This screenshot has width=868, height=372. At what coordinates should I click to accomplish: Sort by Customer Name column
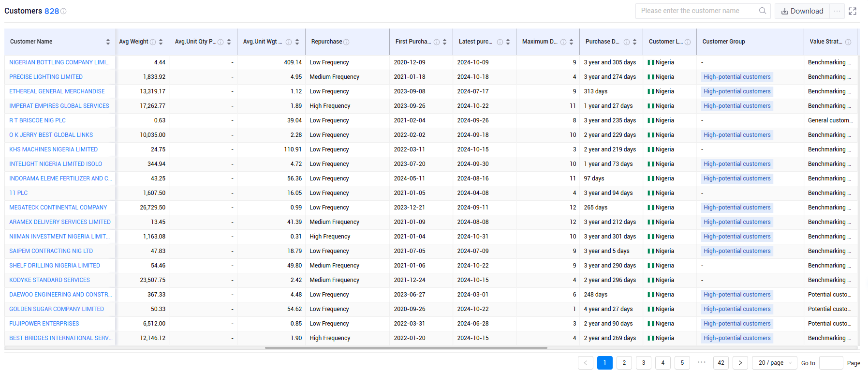tap(108, 42)
